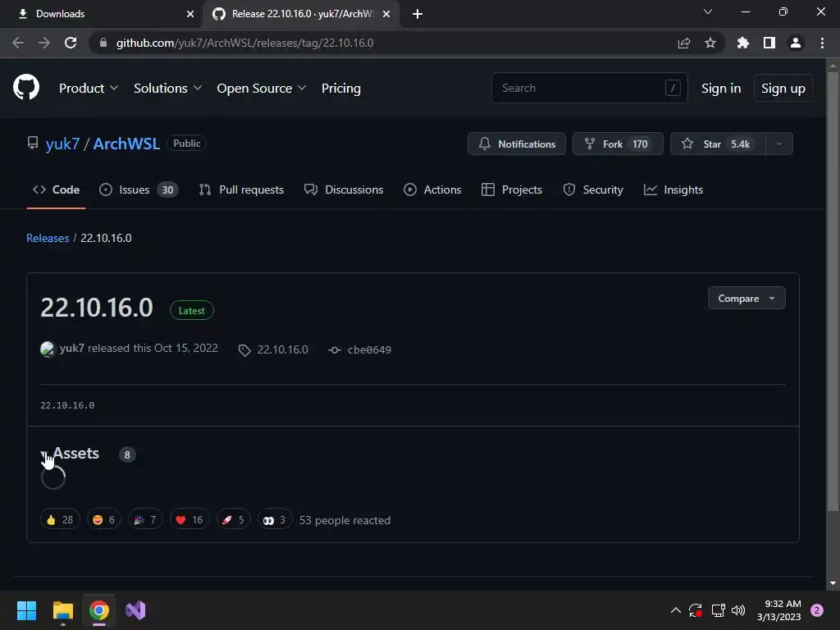View site info lock icon
The height and width of the screenshot is (630, 840).
tap(103, 43)
